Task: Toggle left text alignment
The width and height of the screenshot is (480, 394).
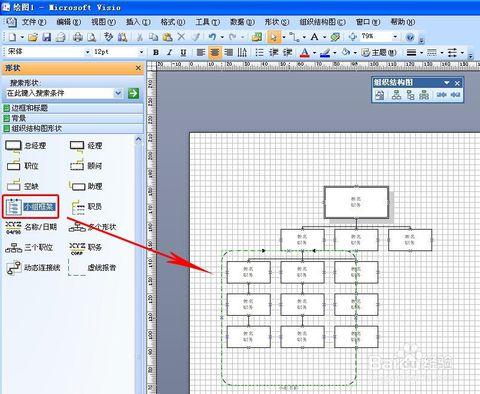Action: pos(200,52)
